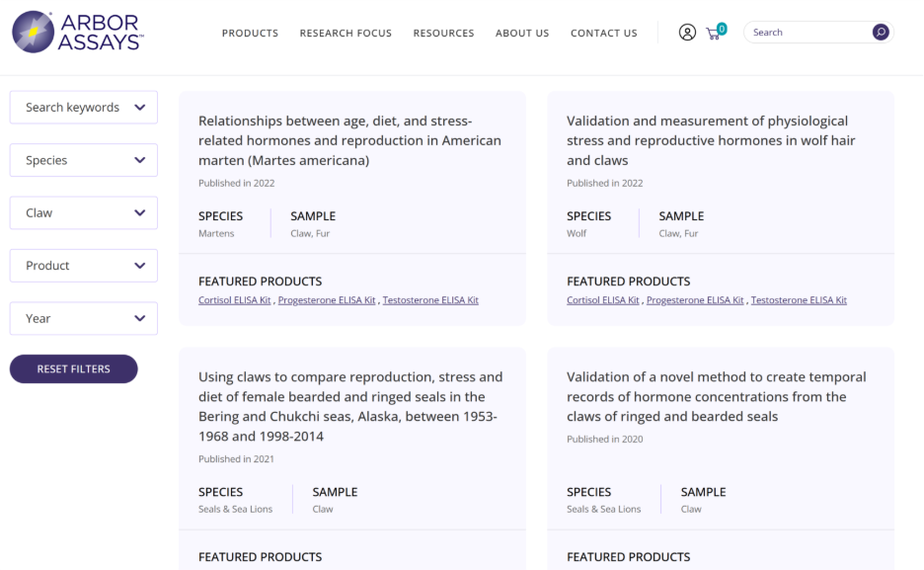Open Testosterone ELISA Kit link in wolf article

[799, 300]
